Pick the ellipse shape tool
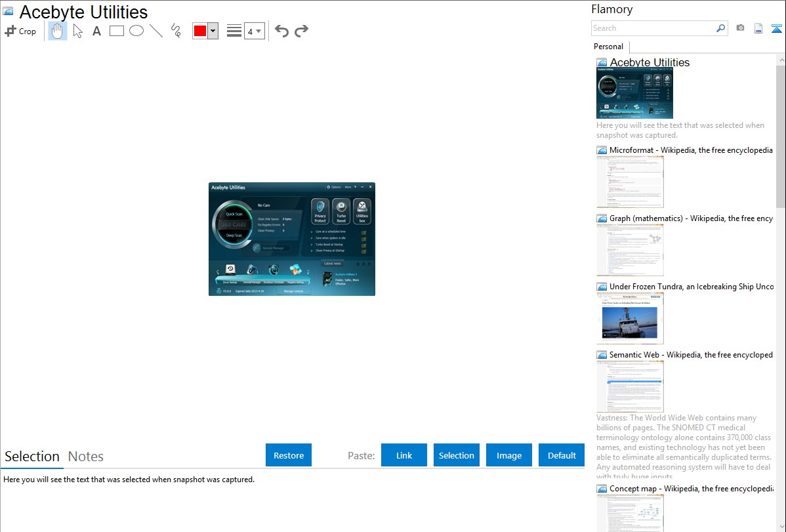The width and height of the screenshot is (786, 532). 136,31
